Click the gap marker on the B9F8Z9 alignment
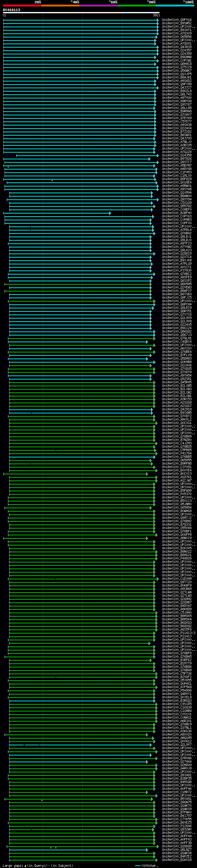This screenshot has width=197, height=868. pyautogui.click(x=52, y=180)
